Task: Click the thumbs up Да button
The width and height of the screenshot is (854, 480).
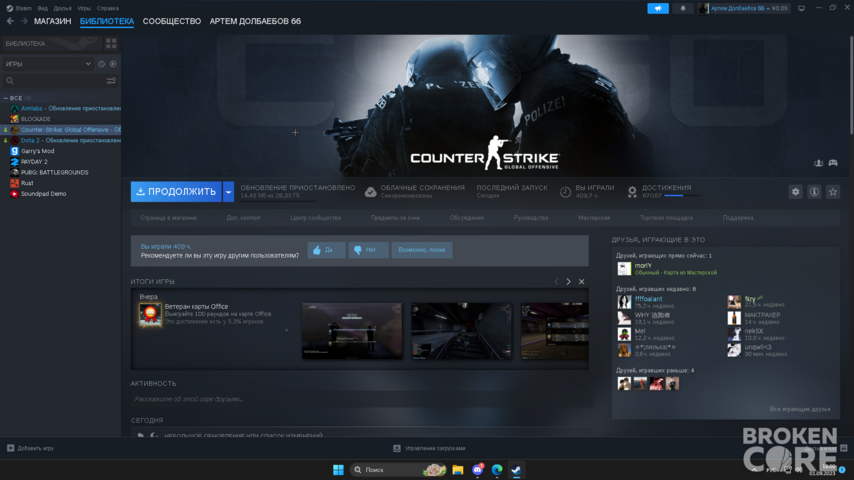Action: pos(326,250)
